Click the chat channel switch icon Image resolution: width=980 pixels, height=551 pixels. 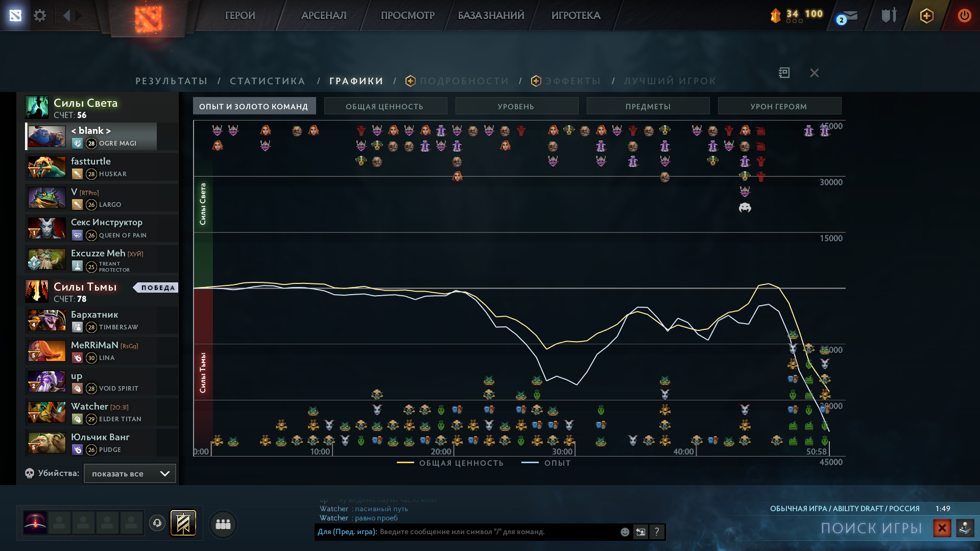click(x=640, y=532)
